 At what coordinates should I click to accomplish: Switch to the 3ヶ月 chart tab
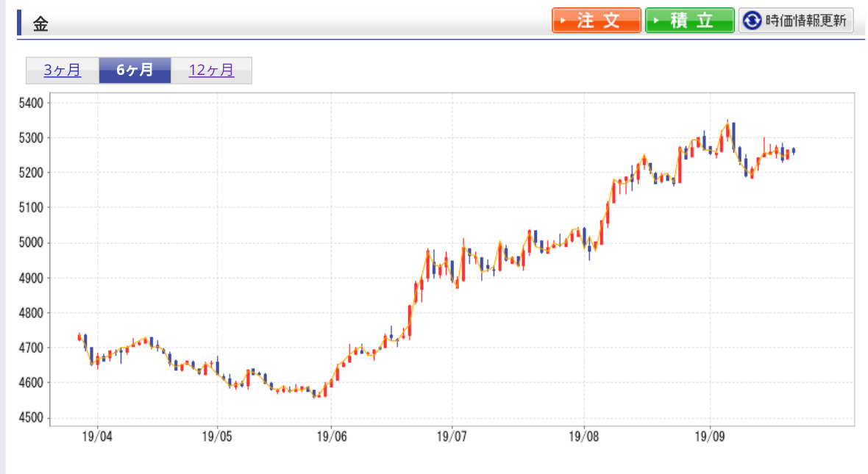coord(63,71)
